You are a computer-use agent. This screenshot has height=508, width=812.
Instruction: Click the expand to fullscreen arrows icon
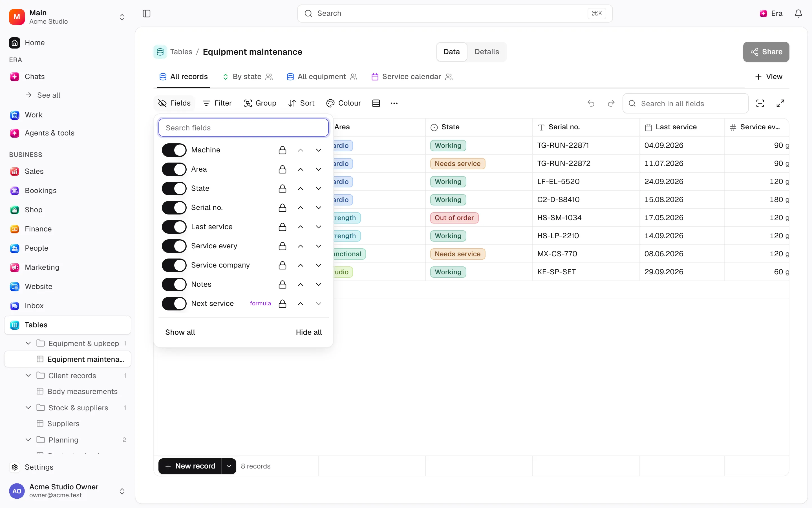point(780,103)
